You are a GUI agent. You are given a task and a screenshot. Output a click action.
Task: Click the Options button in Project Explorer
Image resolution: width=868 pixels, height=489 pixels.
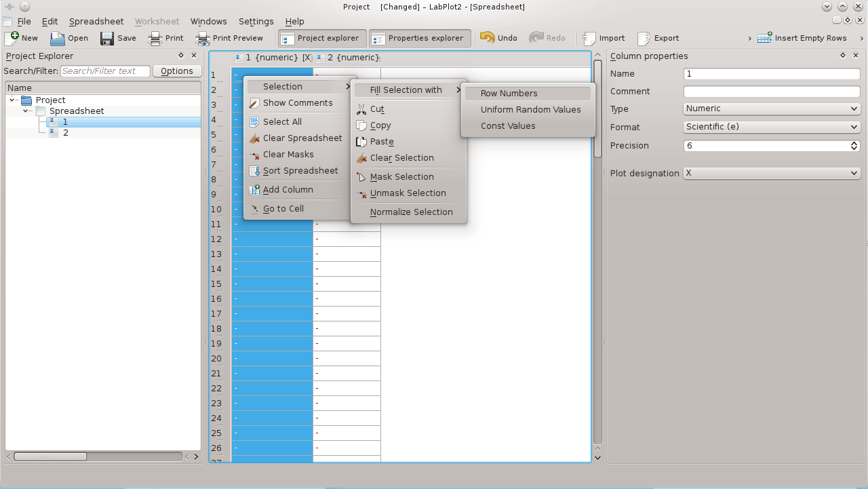point(177,71)
